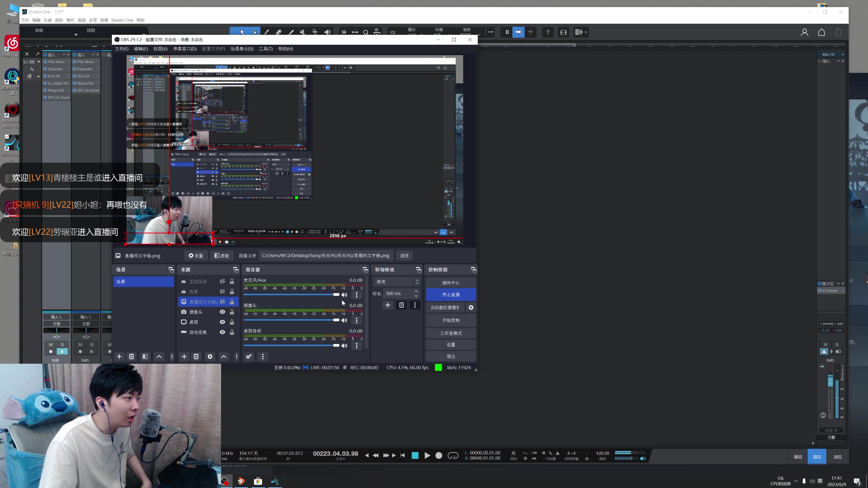Add a new source with plus icon

point(184,357)
